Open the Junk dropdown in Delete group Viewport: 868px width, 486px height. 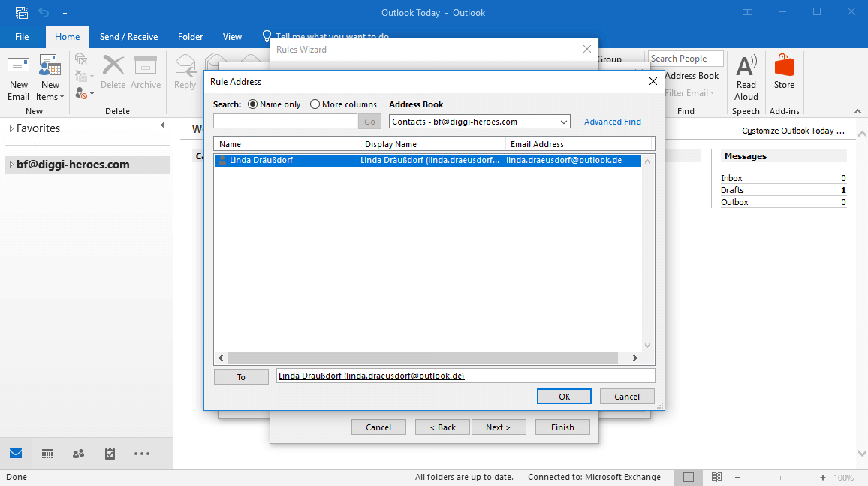pos(84,94)
